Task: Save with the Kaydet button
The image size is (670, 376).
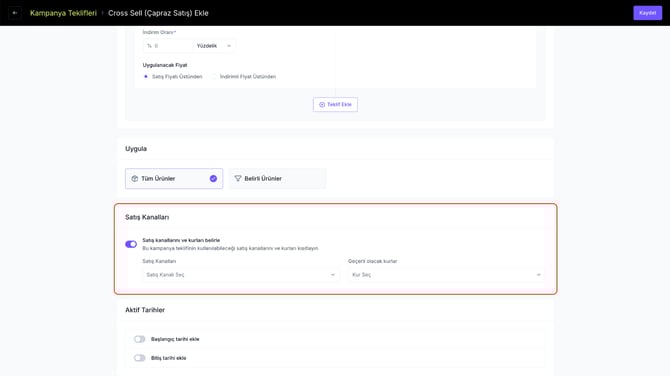Action: point(647,13)
